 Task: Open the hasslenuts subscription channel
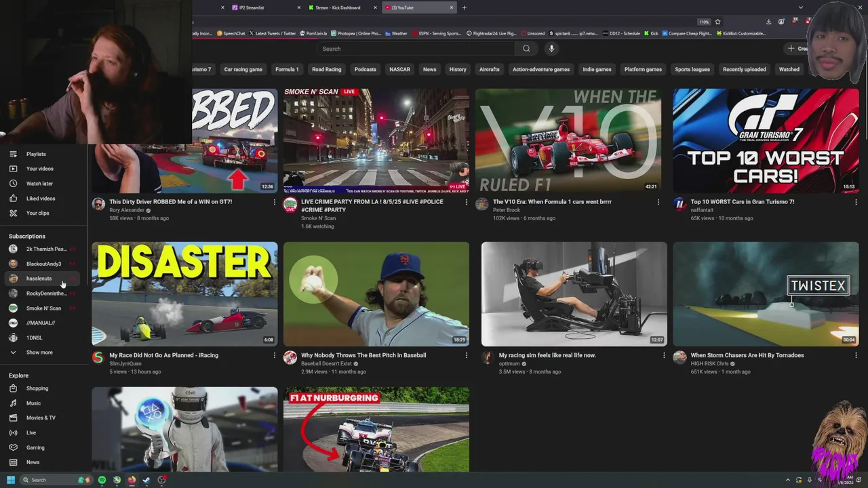[42, 279]
